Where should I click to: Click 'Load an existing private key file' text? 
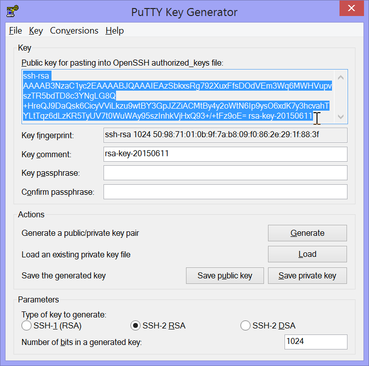pyautogui.click(x=76, y=255)
